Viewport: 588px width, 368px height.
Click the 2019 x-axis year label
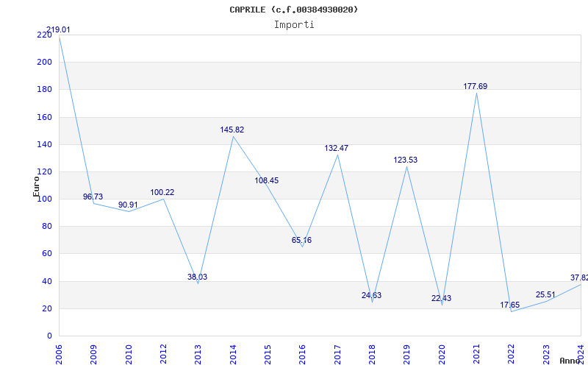407,355
